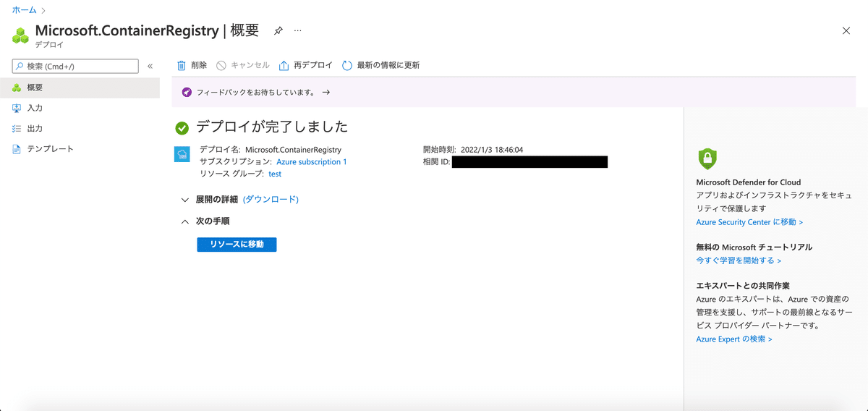Select 概要 in the left menu
868x411 pixels.
(x=80, y=88)
